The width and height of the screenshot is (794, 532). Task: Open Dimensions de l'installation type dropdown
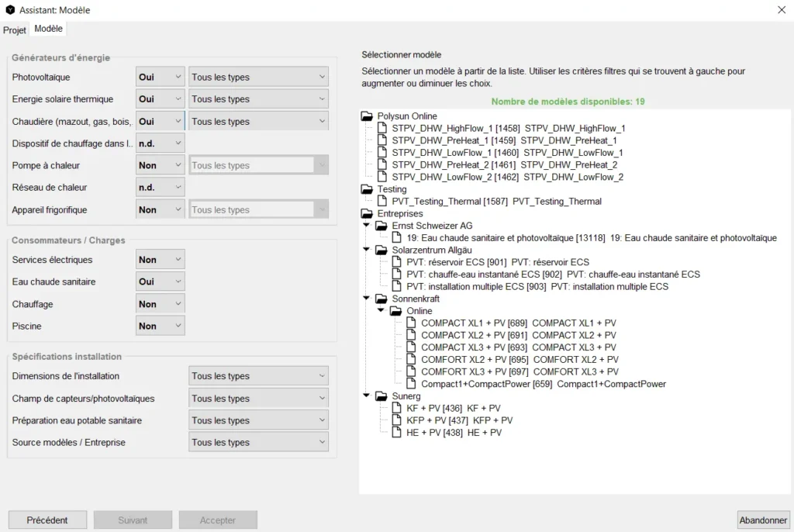tap(258, 376)
